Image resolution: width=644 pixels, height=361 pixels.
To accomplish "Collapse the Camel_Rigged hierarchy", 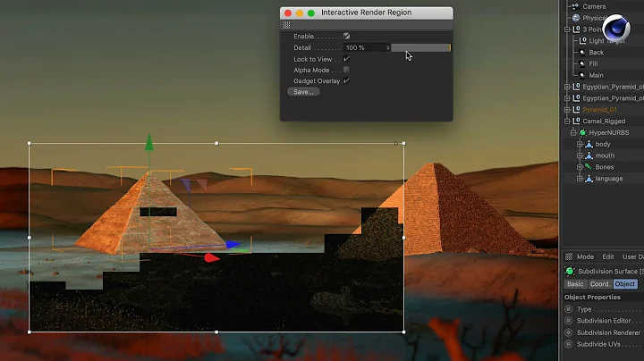I will point(567,121).
